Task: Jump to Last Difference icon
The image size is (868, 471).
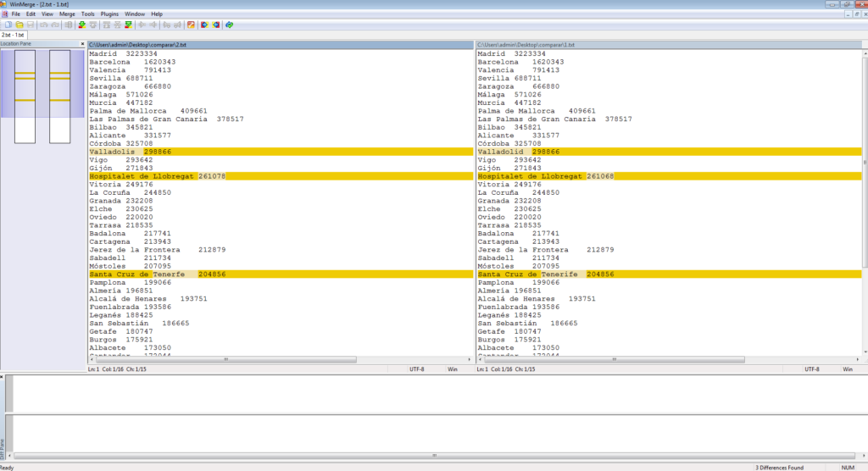Action: coord(129,25)
